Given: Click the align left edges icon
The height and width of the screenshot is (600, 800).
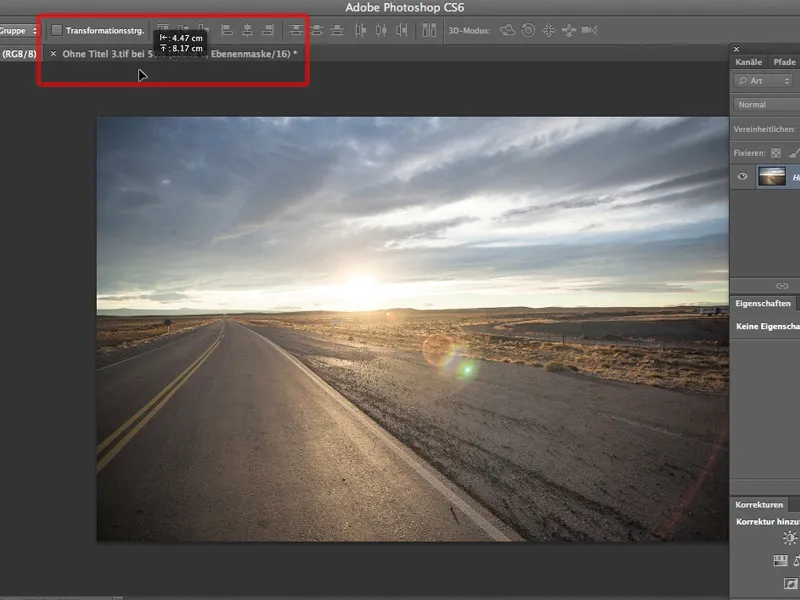Looking at the screenshot, I should coord(227,31).
